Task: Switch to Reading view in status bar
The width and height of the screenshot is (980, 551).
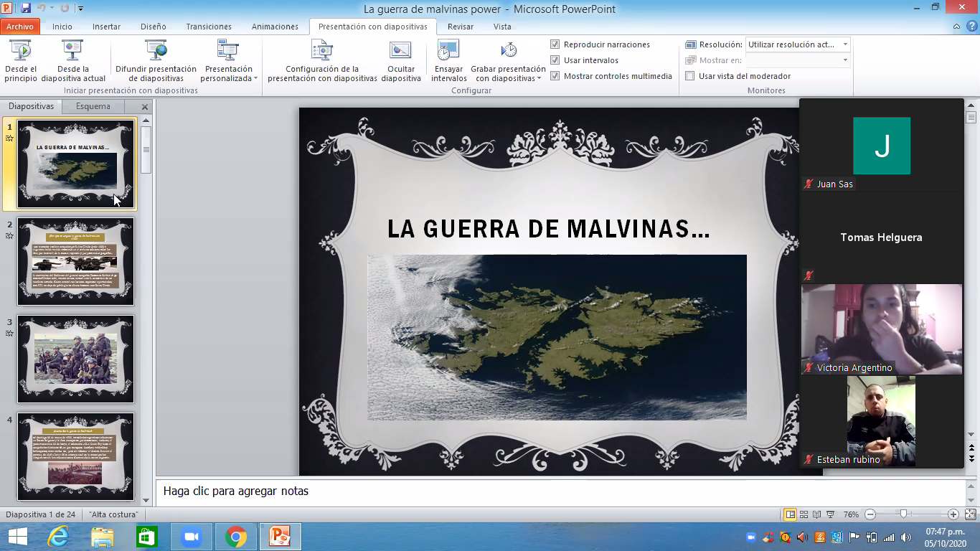Action: 817,514
